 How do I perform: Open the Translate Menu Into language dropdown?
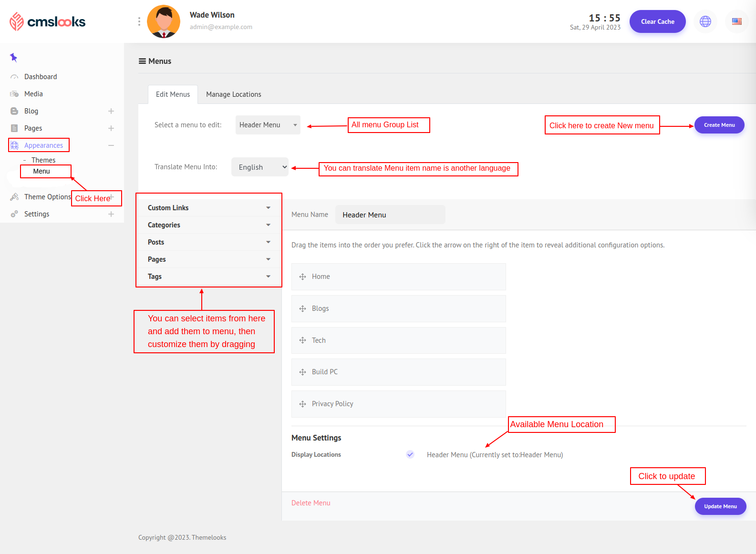(x=260, y=167)
